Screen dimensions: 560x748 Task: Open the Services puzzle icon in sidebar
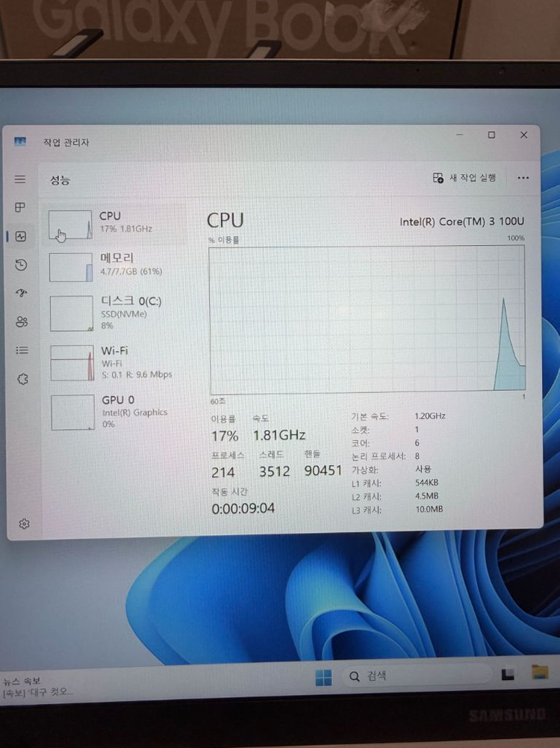(x=22, y=380)
